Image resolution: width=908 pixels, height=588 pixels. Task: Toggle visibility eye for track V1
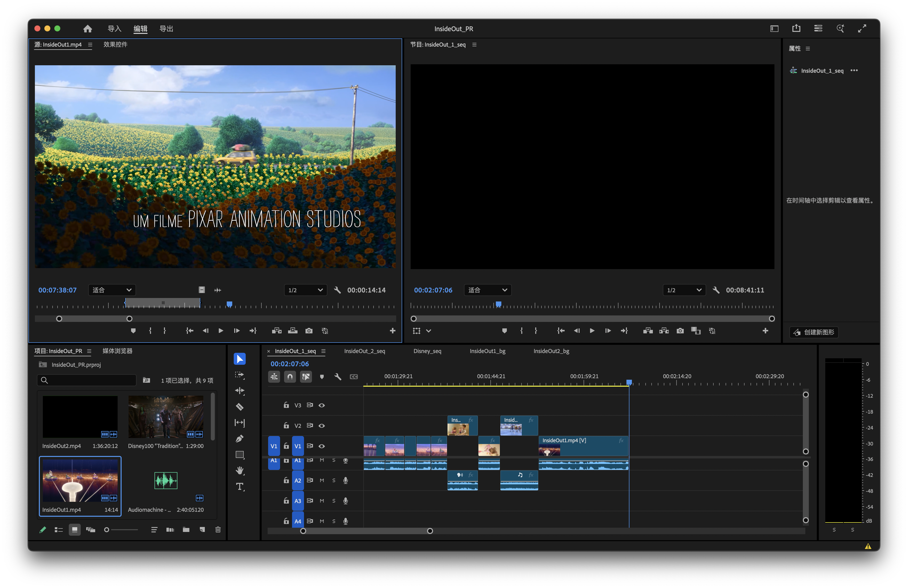[x=322, y=446]
